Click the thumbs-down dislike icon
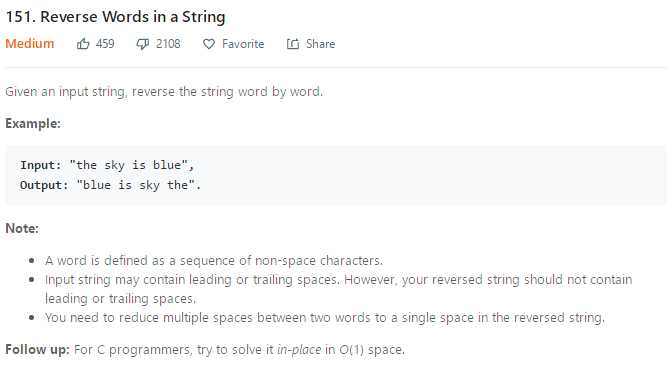671x373 pixels. click(x=143, y=44)
